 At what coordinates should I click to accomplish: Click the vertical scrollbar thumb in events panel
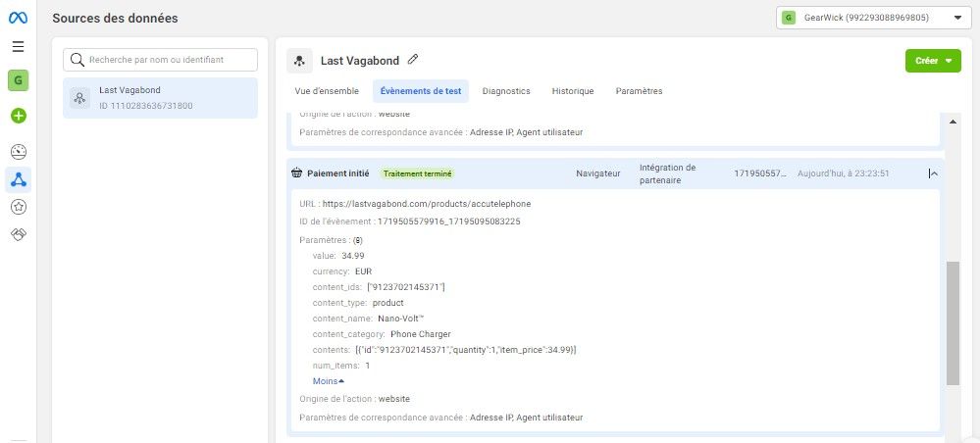point(953,323)
